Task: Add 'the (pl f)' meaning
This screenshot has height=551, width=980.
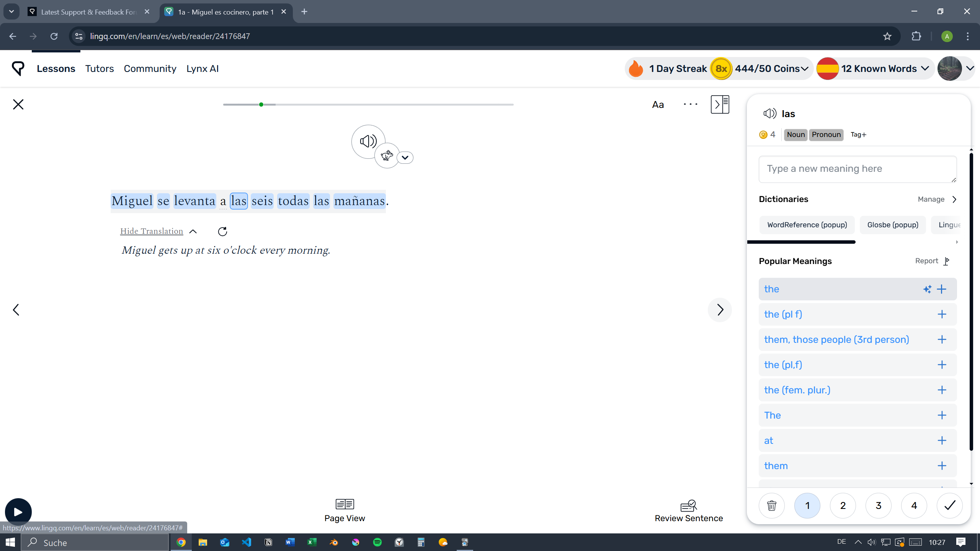Action: click(x=942, y=314)
